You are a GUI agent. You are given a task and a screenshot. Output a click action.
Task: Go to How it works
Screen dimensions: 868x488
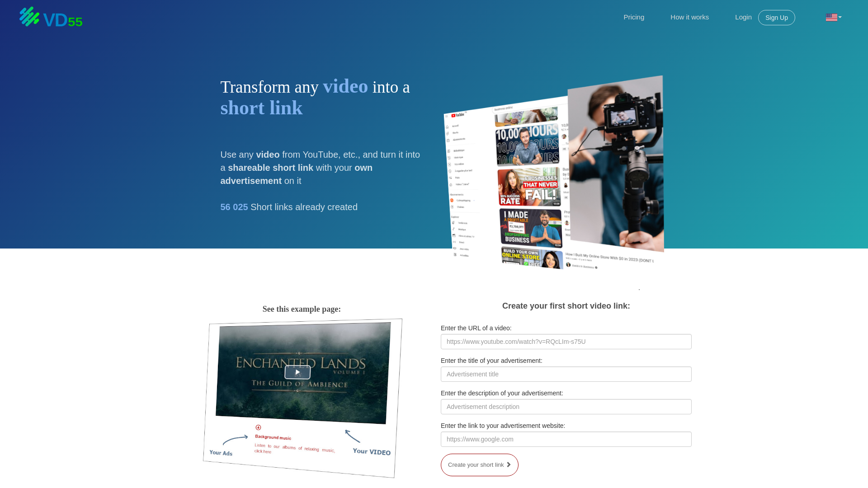(689, 17)
